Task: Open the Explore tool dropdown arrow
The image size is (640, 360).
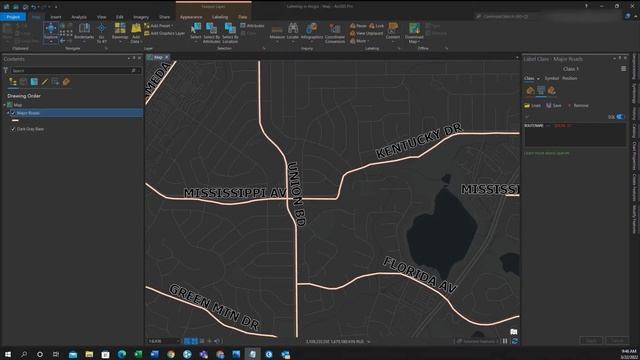Action: (x=51, y=42)
